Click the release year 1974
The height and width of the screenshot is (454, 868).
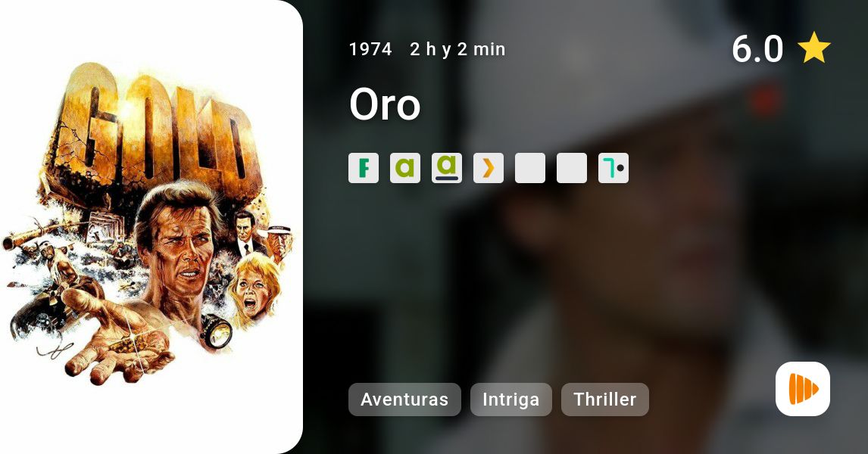click(x=370, y=49)
